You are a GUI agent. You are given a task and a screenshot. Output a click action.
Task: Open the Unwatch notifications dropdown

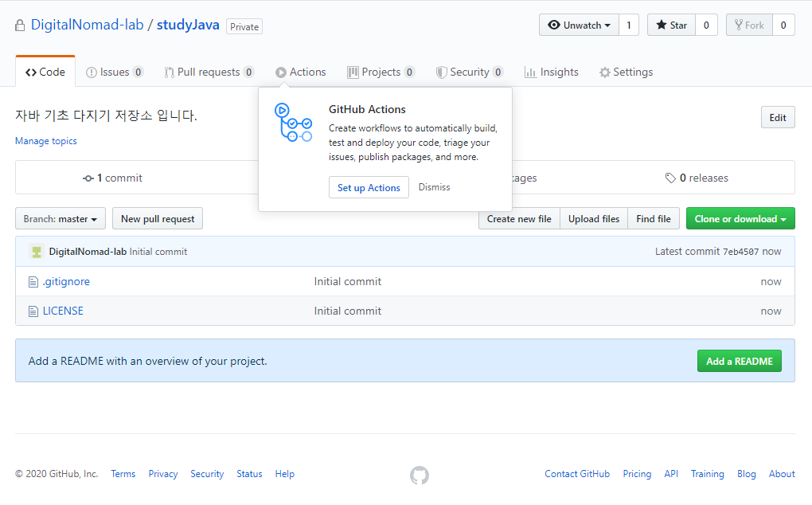[x=579, y=25]
